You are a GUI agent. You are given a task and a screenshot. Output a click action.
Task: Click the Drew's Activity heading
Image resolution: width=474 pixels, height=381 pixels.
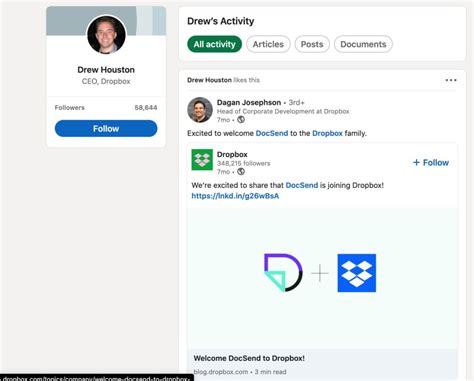pyautogui.click(x=221, y=21)
